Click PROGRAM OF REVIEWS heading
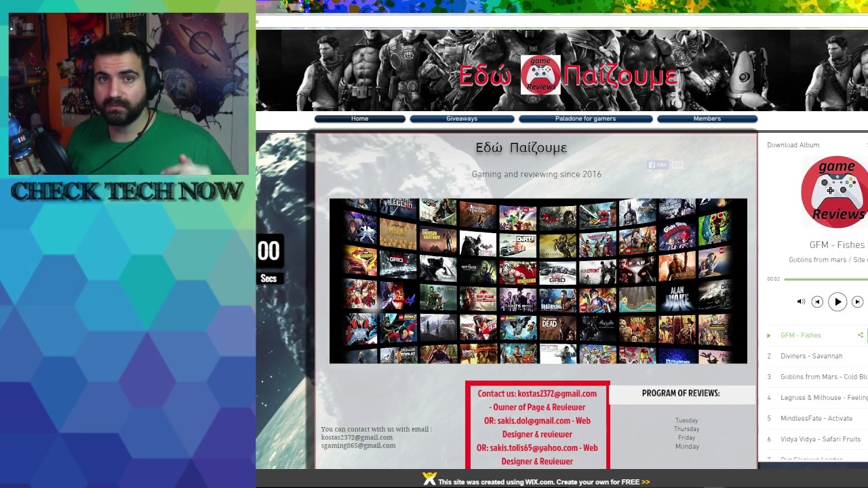This screenshot has height=488, width=868. [681, 393]
